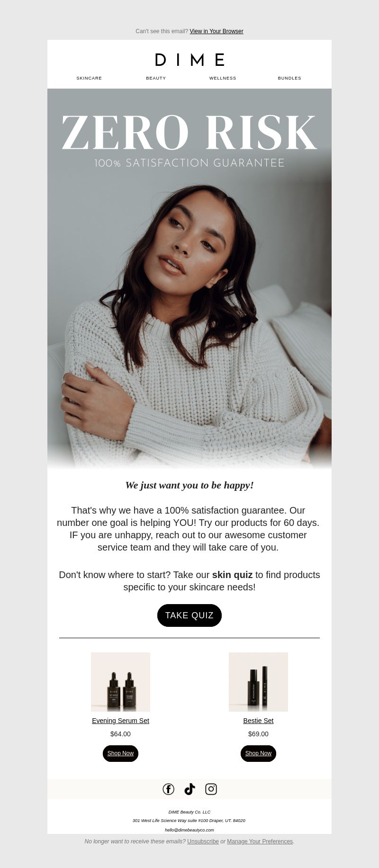The width and height of the screenshot is (379, 868).
Task: Open the TikTok social icon
Action: click(x=189, y=789)
